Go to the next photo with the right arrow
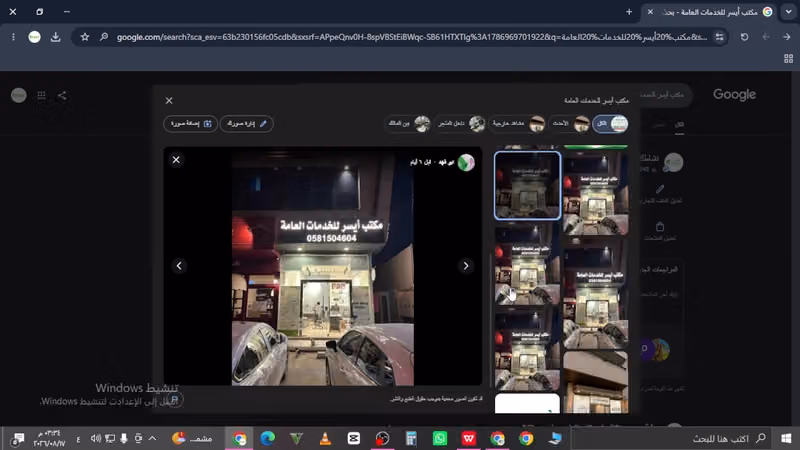800x450 pixels. click(x=465, y=265)
